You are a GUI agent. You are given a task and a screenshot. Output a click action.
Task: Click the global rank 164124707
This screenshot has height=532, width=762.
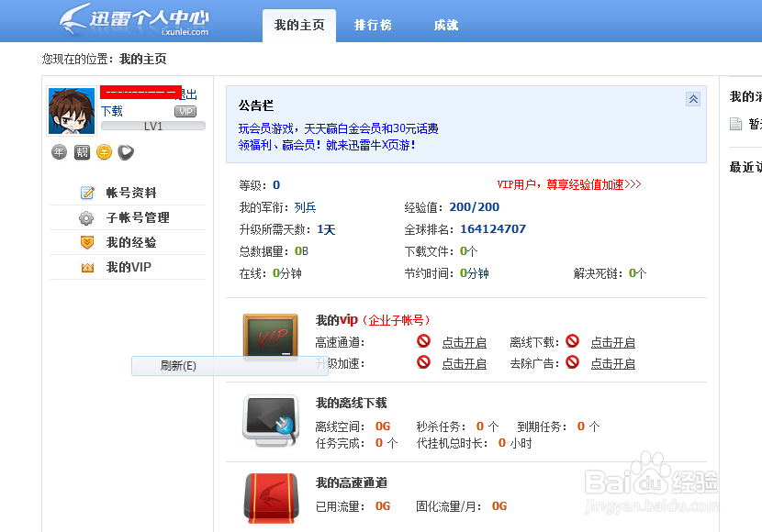(493, 229)
